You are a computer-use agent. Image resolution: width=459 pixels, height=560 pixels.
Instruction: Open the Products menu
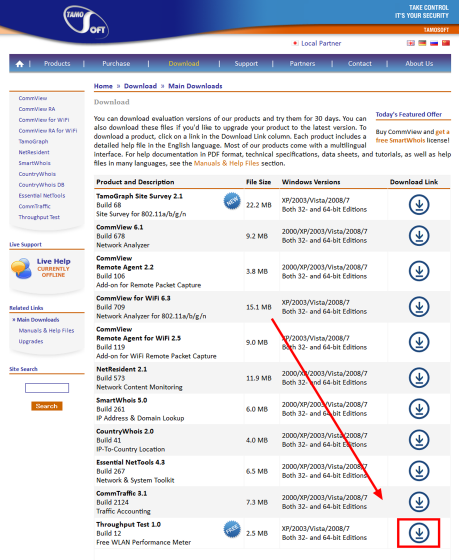tap(57, 64)
